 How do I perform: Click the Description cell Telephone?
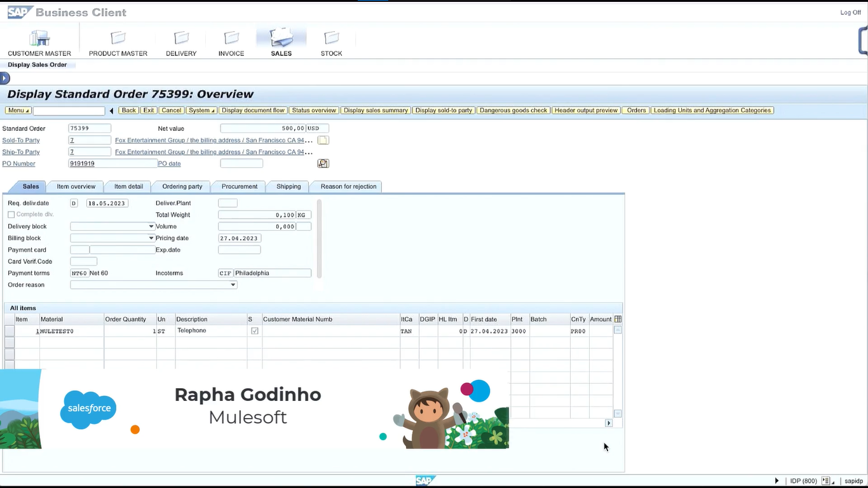coord(211,331)
